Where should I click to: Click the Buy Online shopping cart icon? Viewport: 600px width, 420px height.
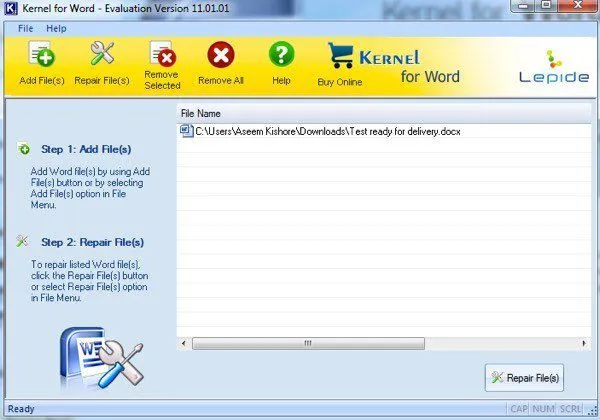(340, 55)
